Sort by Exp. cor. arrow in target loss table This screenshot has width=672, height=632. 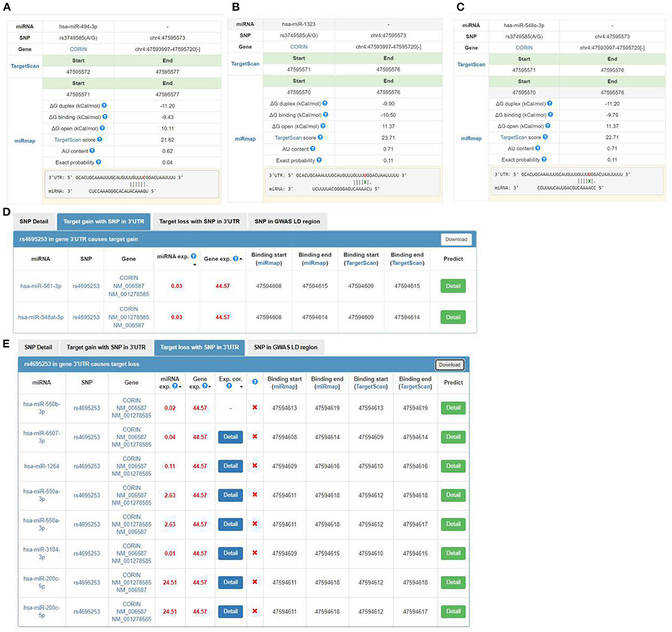[x=241, y=387]
